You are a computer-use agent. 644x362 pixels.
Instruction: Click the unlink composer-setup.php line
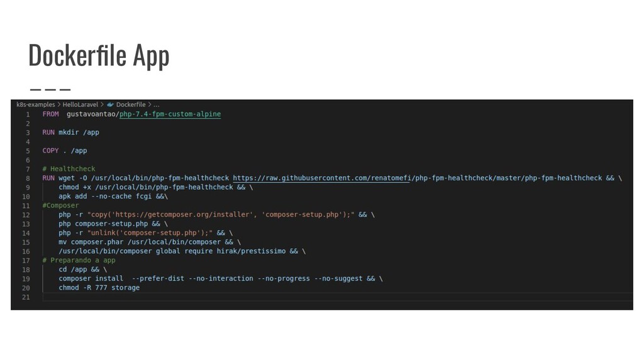click(145, 233)
